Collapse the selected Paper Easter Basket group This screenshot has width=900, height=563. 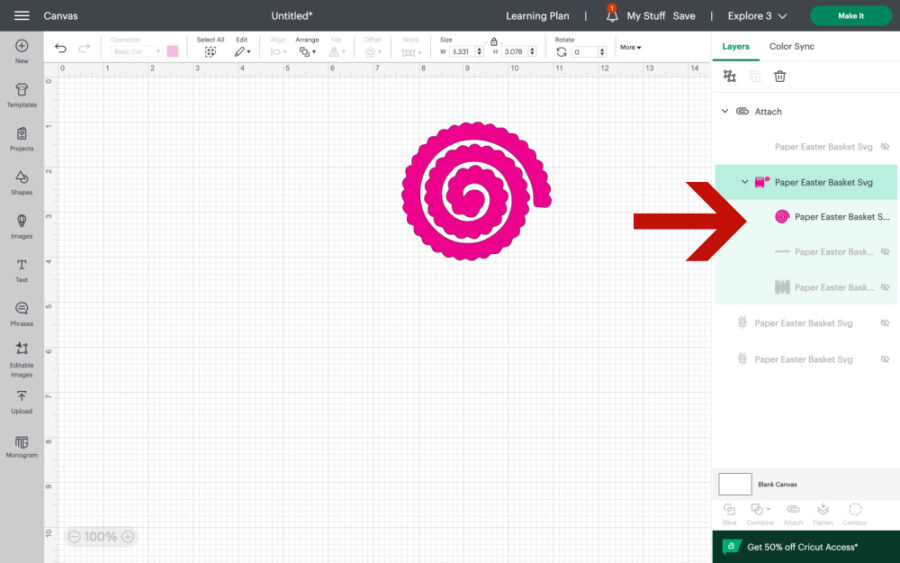(745, 182)
